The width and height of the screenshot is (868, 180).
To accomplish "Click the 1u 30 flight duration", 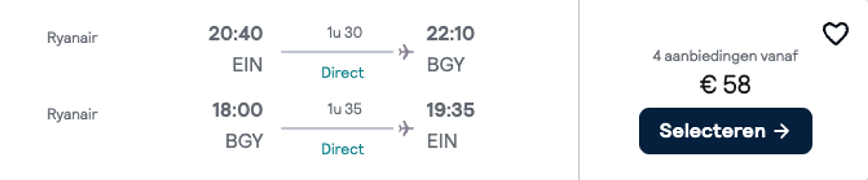I will 344,33.
